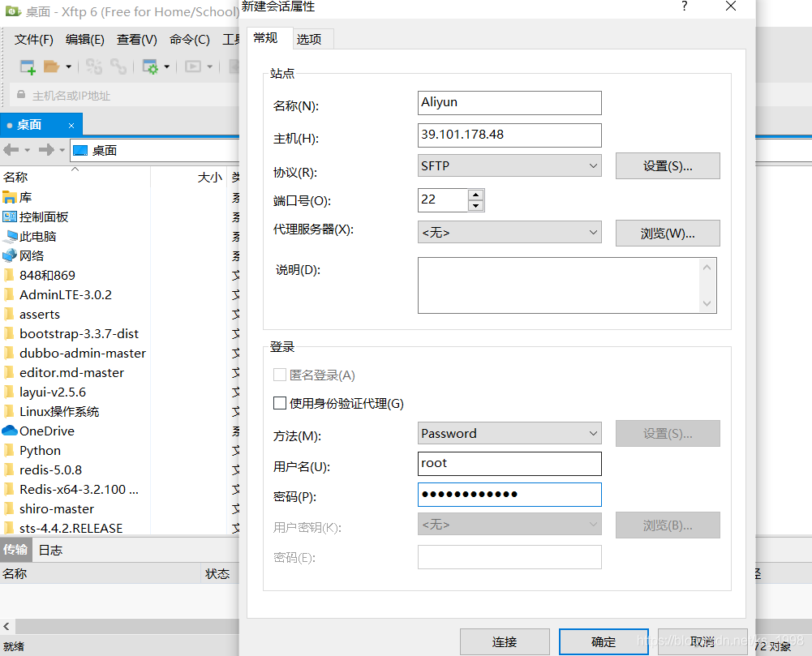Toggle the 匿名登录 checkbox
This screenshot has width=812, height=656.
tap(280, 375)
